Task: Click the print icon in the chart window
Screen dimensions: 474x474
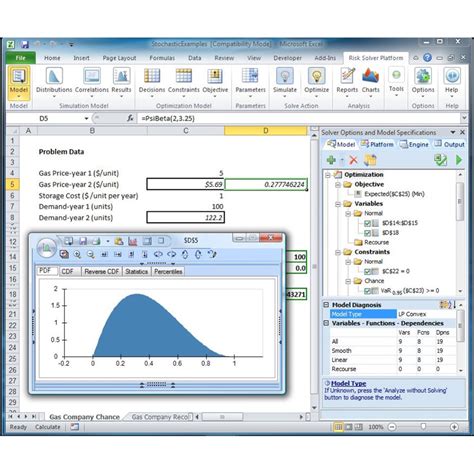Action: click(96, 241)
